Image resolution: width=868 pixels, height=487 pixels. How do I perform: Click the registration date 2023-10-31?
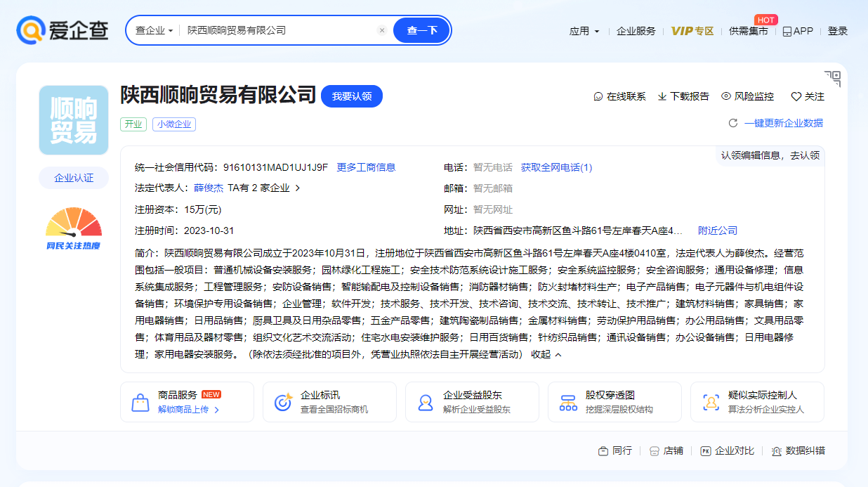pyautogui.click(x=209, y=230)
